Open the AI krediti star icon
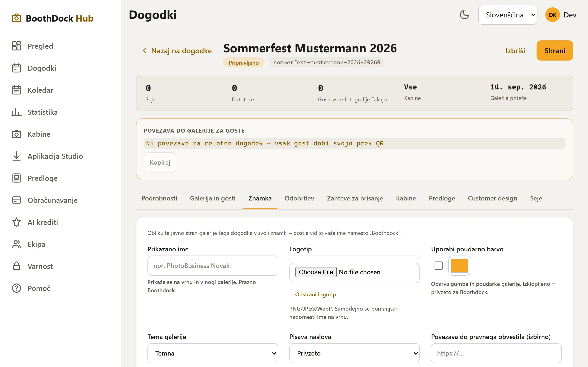Viewport: 588px width, 367px height. (17, 222)
